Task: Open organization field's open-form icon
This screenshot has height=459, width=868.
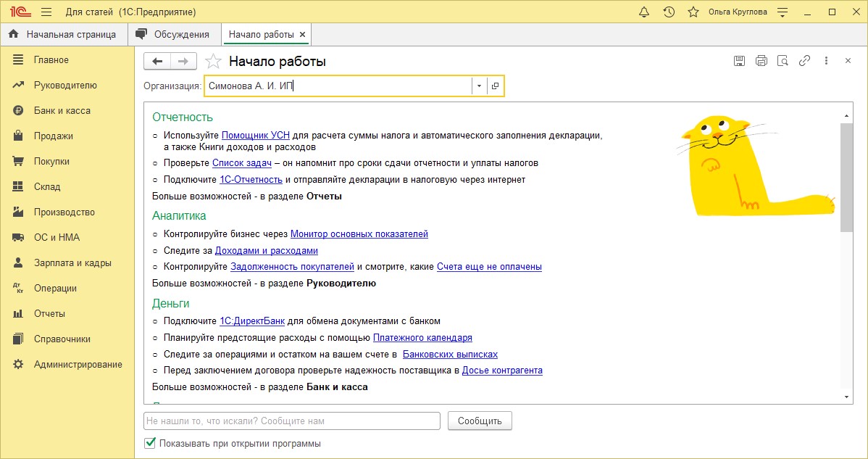Action: tap(496, 86)
